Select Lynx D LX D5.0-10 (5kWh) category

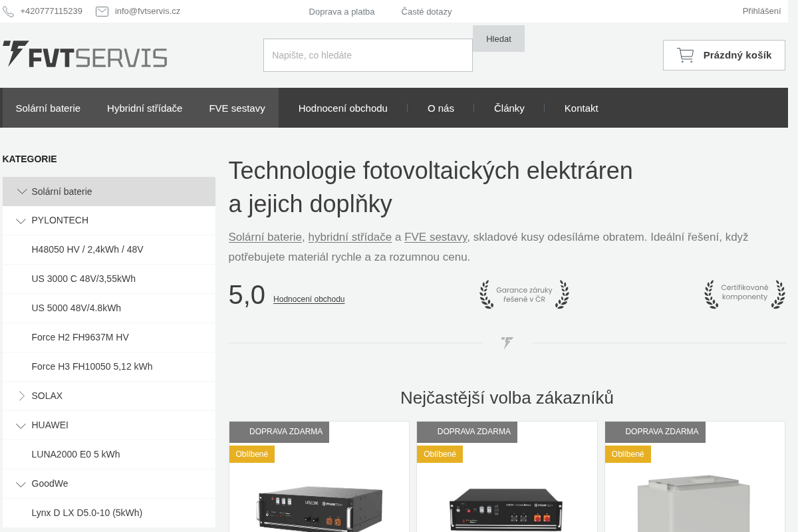click(x=86, y=513)
